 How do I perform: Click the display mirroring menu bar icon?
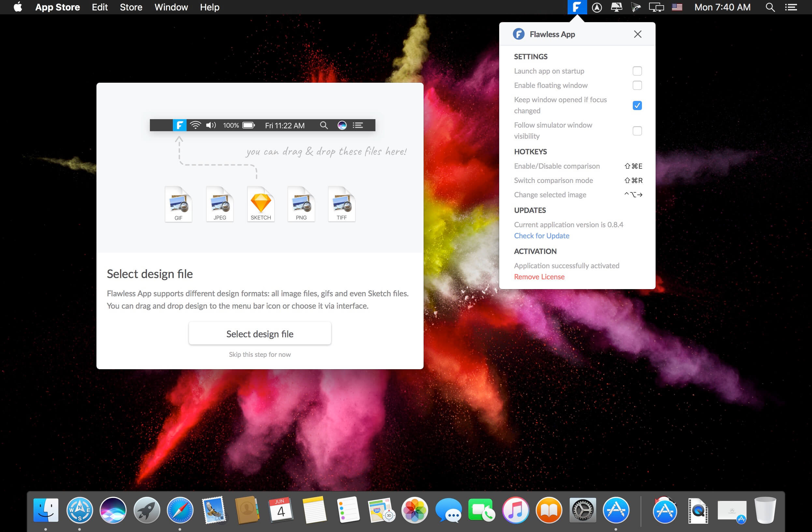[656, 7]
